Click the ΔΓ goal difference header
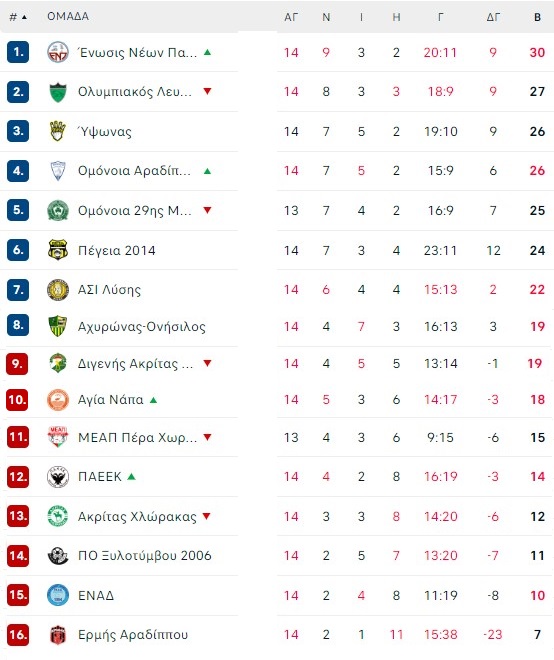This screenshot has width=554, height=660. [x=493, y=17]
